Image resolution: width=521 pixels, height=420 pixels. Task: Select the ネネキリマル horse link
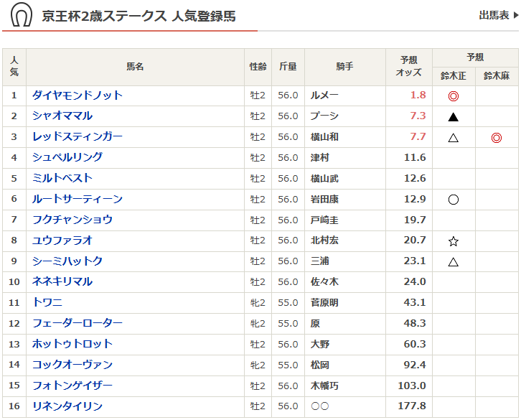[x=62, y=281]
